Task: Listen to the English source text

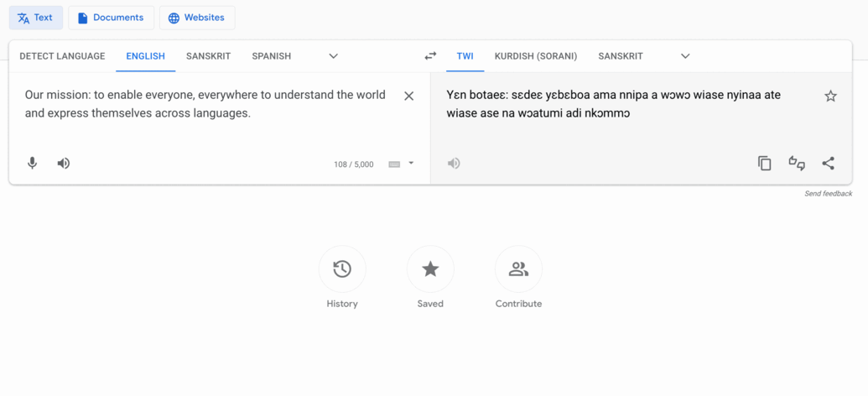Action: pos(64,164)
